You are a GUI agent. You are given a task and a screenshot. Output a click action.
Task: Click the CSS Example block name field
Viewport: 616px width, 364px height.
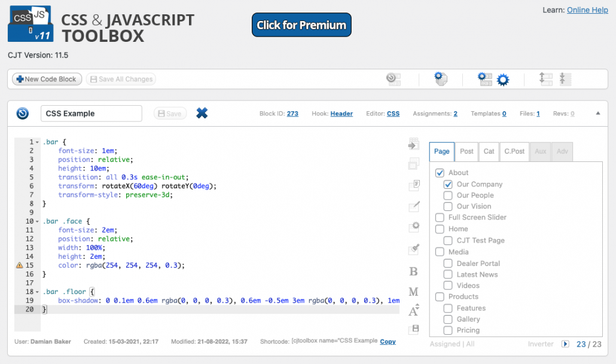[x=92, y=114]
